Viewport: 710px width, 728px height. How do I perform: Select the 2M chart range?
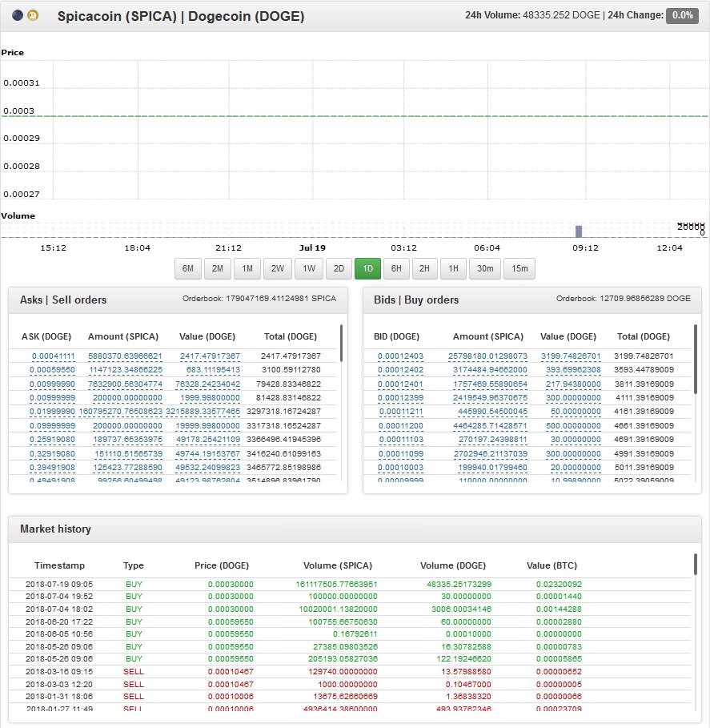pos(218,269)
